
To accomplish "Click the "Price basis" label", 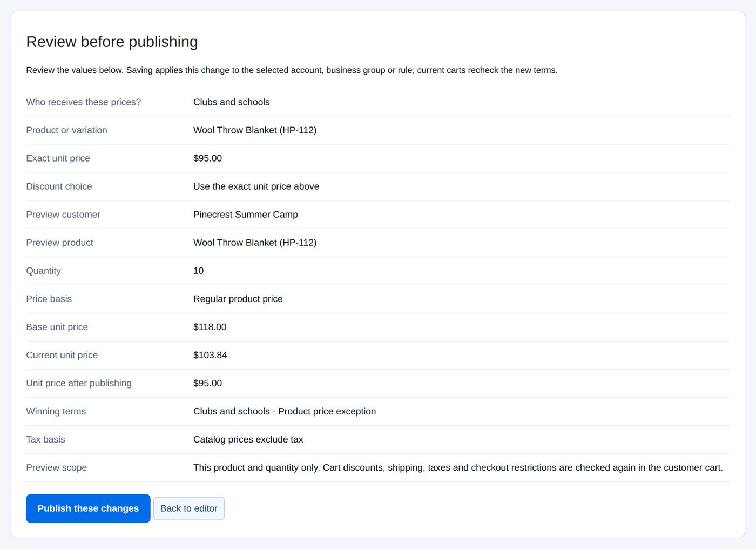I will coord(49,299).
